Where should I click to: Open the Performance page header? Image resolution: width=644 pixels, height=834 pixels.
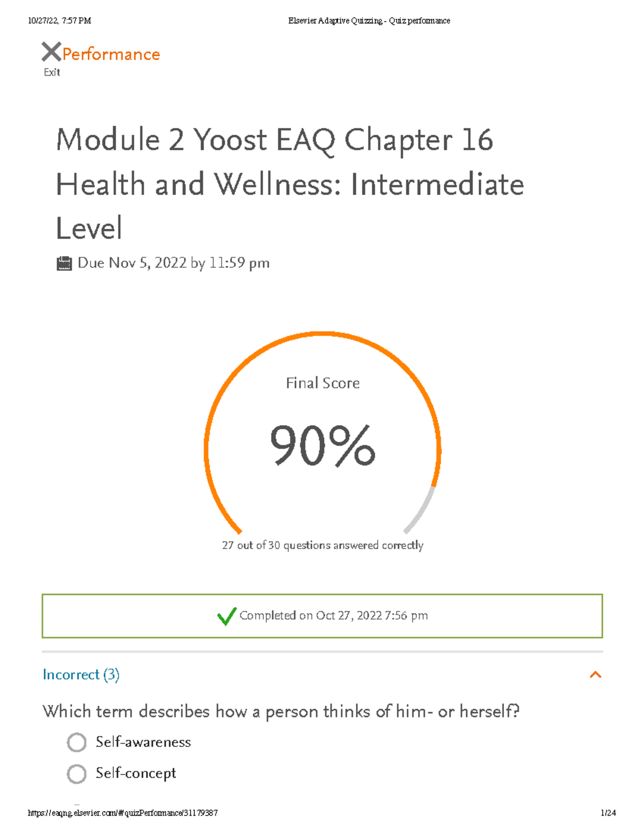(109, 54)
